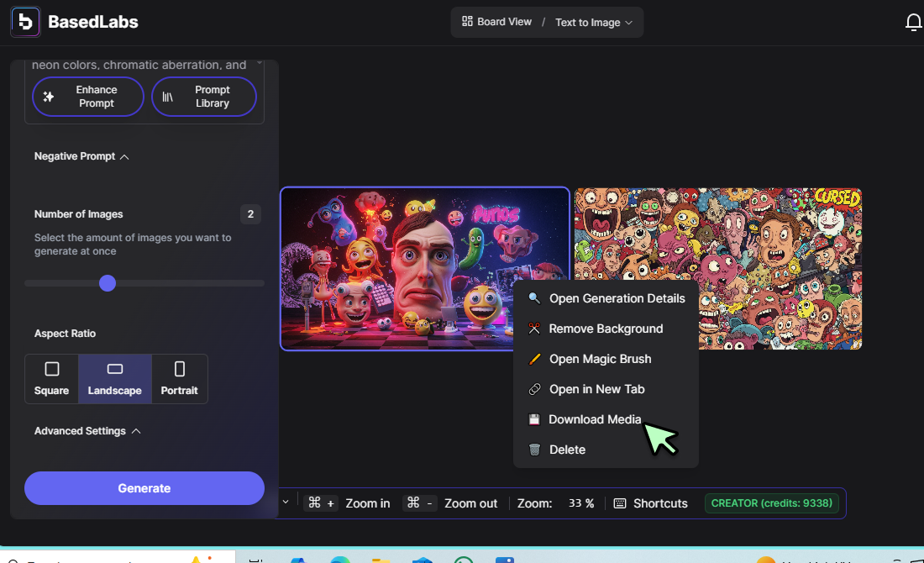Click the Generate button
This screenshot has width=924, height=563.
click(x=144, y=488)
